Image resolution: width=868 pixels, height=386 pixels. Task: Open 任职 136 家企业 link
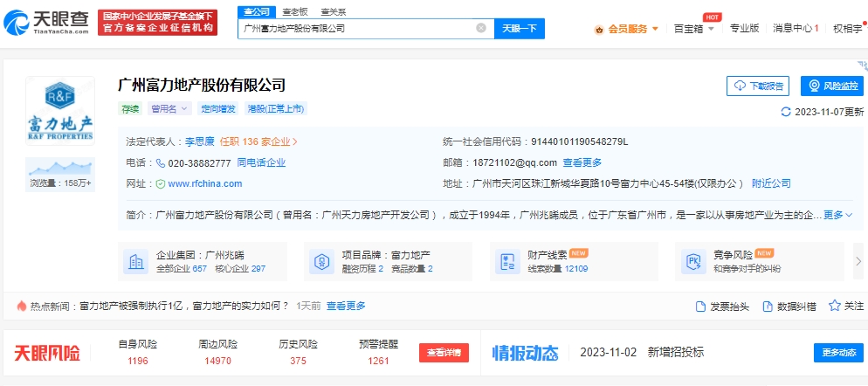pyautogui.click(x=258, y=141)
